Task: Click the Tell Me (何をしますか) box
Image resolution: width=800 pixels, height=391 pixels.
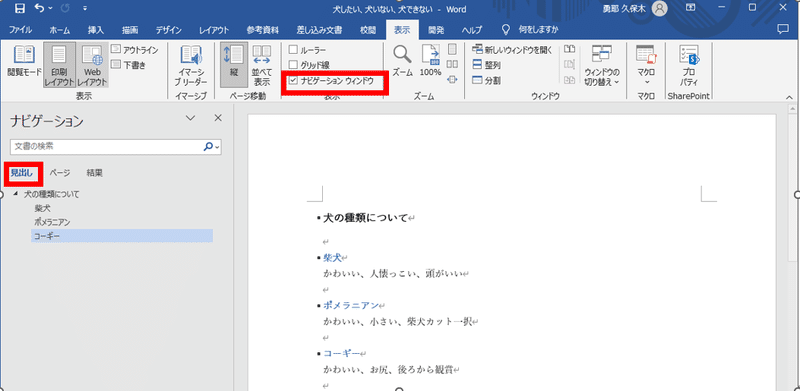Action: click(531, 30)
